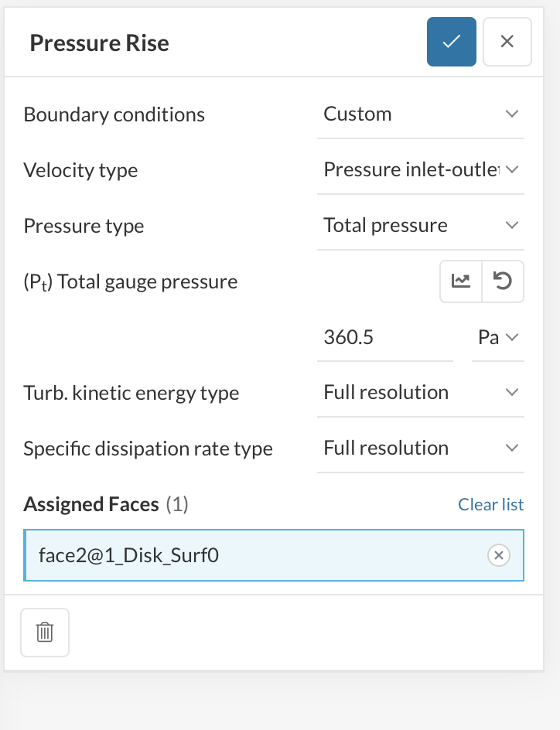The height and width of the screenshot is (730, 560).
Task: Open the Pressure type Total pressure dropdown
Action: coord(420,226)
